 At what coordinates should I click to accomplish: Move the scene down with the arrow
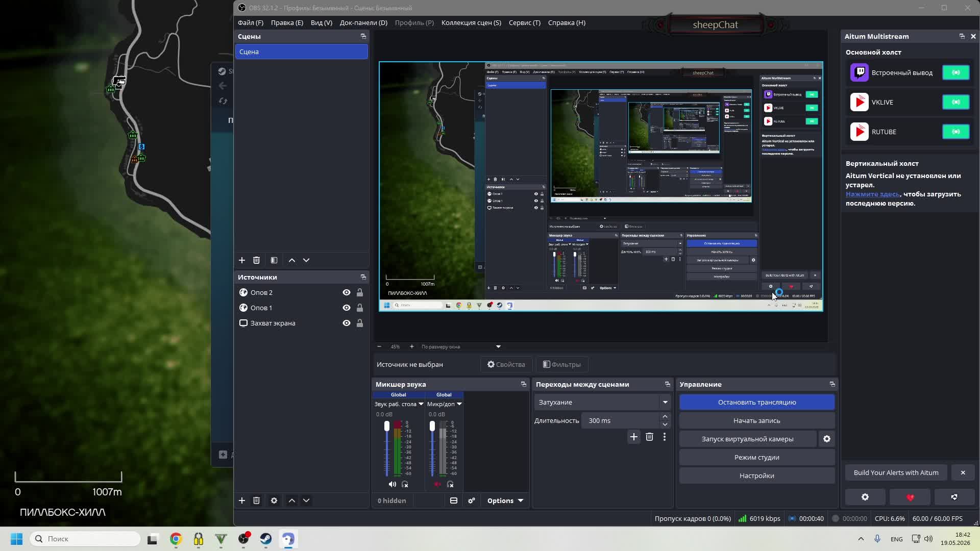coord(306,260)
